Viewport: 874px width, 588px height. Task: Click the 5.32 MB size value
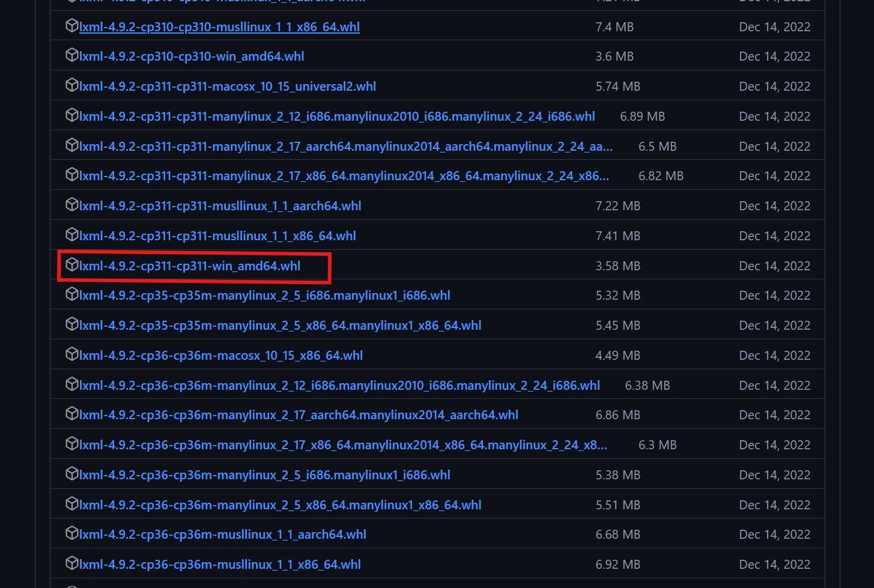tap(618, 296)
